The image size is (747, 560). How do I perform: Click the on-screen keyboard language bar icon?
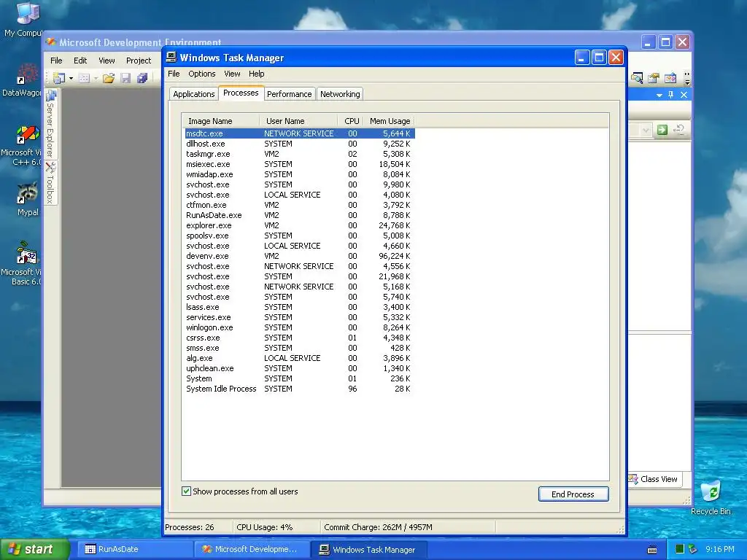point(652,550)
